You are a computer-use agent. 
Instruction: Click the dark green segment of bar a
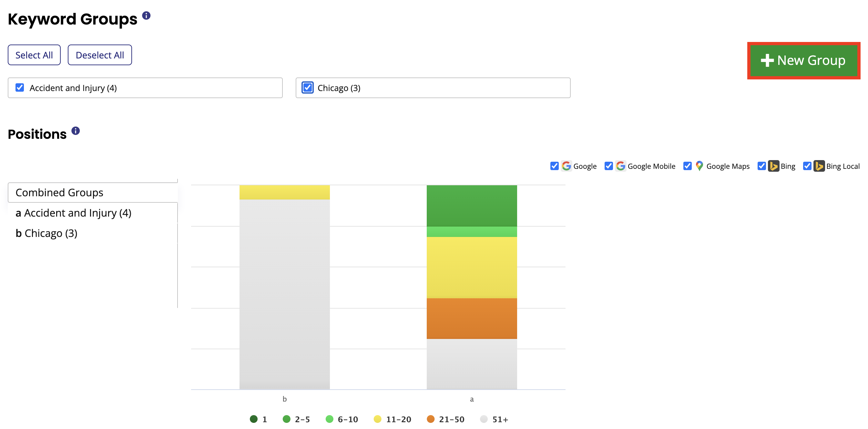(472, 206)
